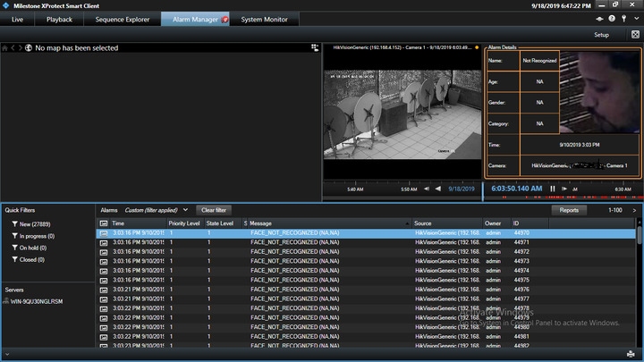This screenshot has width=644, height=362.
Task: Toggle the full screen icon beside Setup
Action: (x=634, y=35)
